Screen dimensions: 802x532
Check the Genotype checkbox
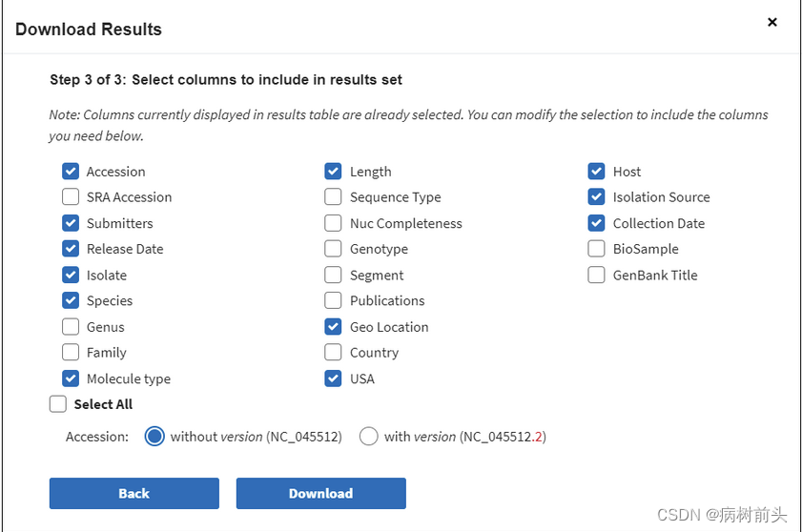(333, 249)
